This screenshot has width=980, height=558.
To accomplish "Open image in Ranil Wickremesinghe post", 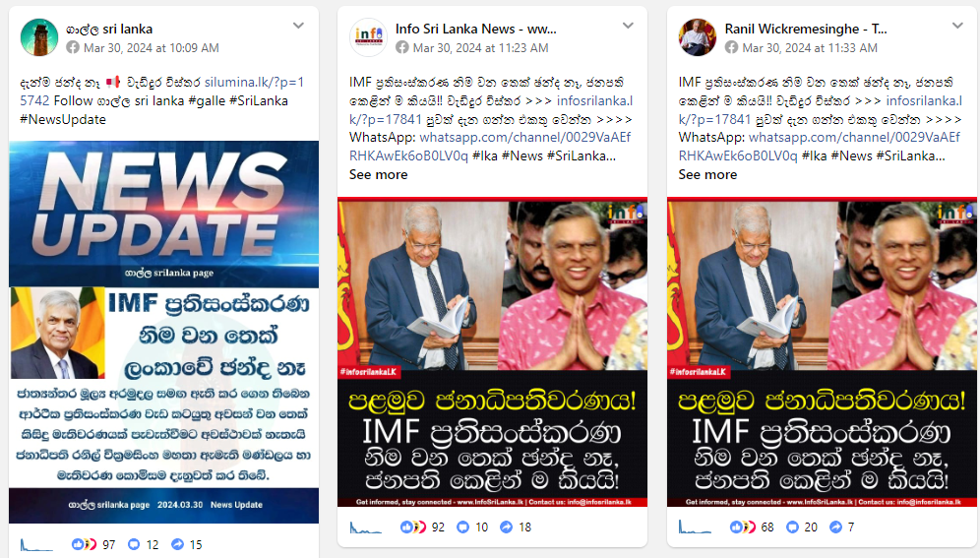I will click(x=822, y=351).
